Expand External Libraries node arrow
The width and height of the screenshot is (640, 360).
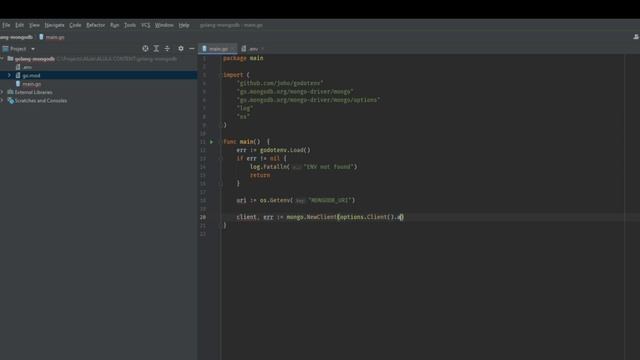click(2, 92)
